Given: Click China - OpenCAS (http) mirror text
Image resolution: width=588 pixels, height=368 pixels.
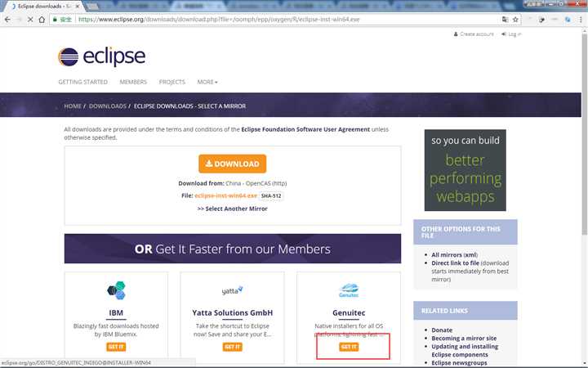Looking at the screenshot, I should click(x=256, y=184).
